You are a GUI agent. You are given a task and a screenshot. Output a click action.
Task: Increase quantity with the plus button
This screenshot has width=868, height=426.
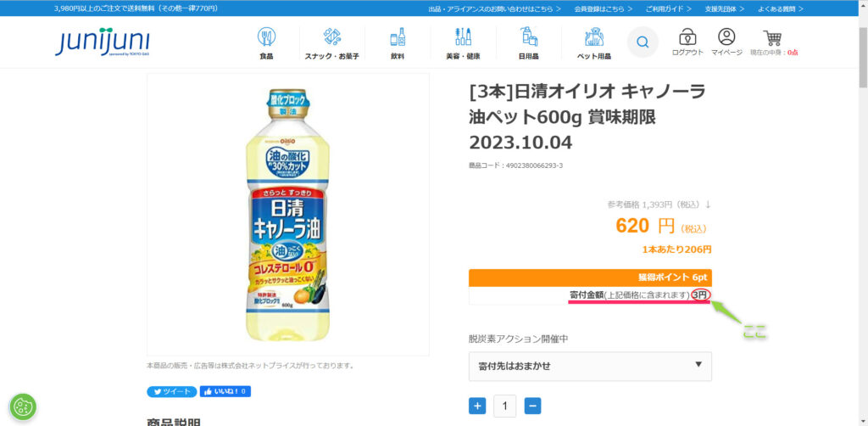(477, 406)
